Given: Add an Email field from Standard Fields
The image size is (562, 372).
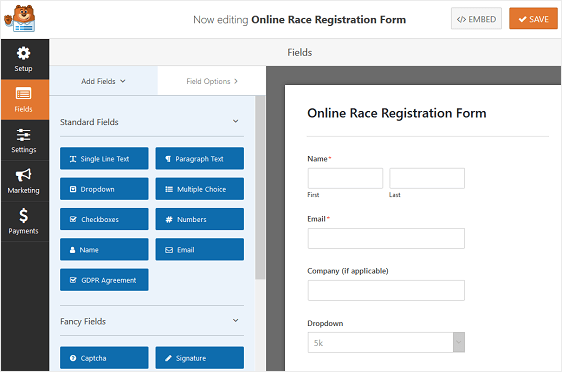Looking at the screenshot, I should tap(200, 249).
